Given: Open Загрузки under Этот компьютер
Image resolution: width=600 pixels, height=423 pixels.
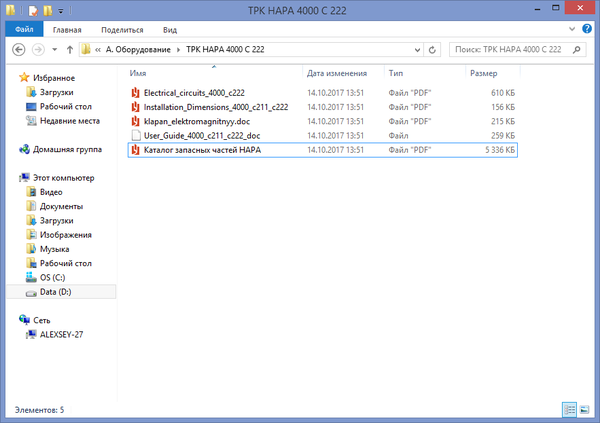Looking at the screenshot, I should [x=56, y=220].
